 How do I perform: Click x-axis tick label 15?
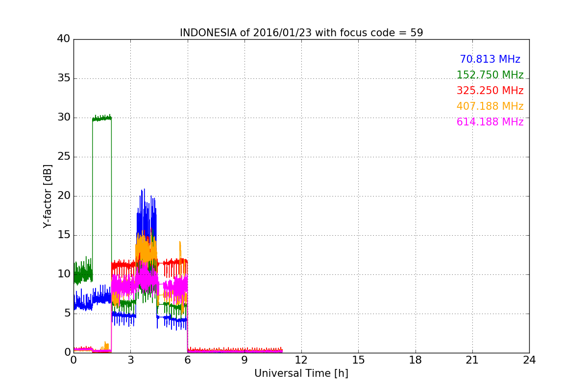pos(358,360)
